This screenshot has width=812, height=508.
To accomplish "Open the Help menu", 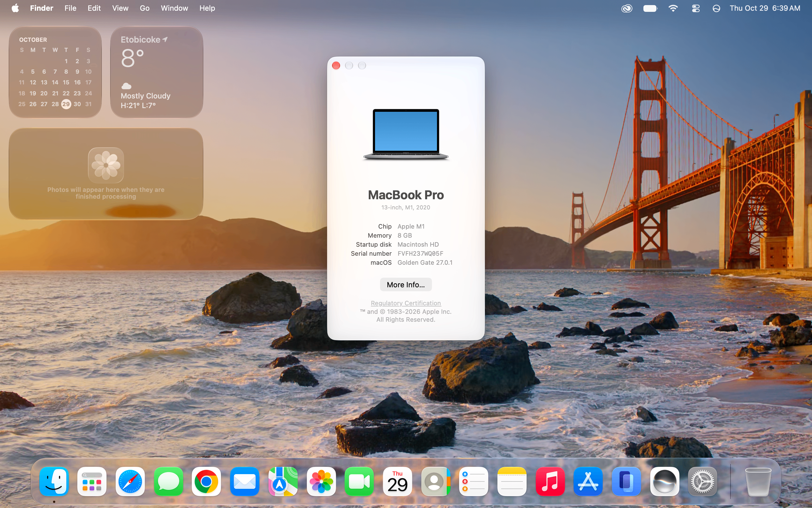I will [207, 8].
